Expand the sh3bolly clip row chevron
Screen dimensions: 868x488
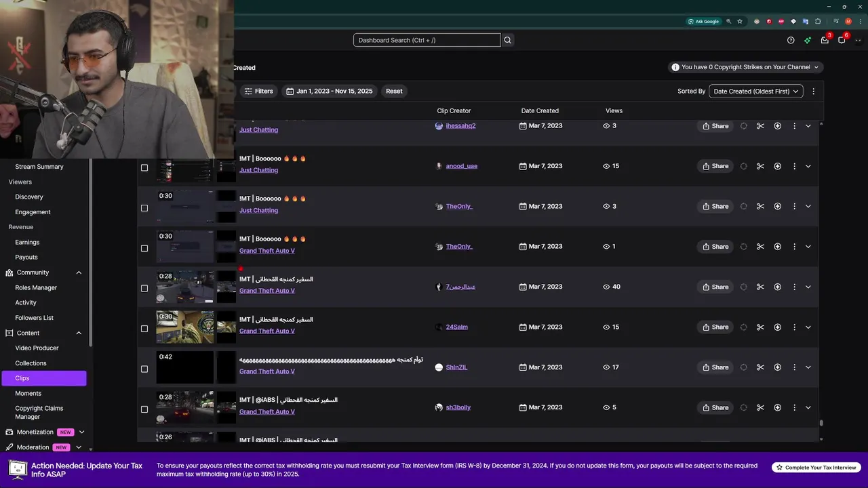(x=808, y=407)
